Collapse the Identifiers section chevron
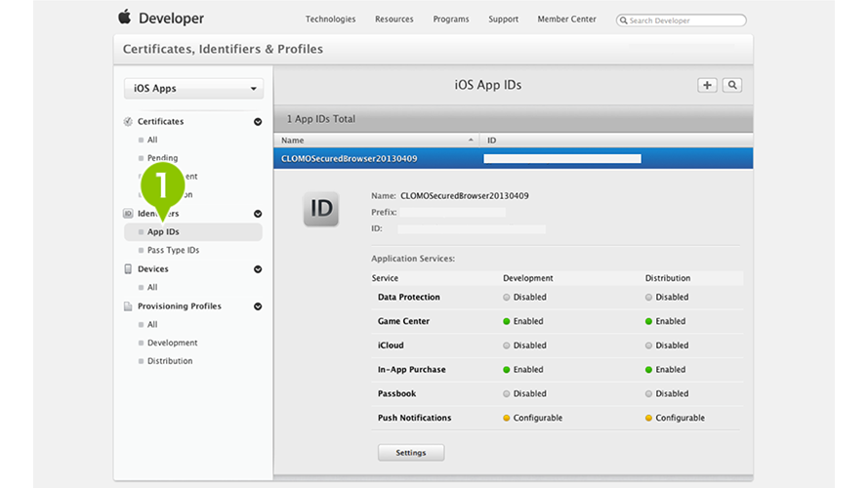 [x=258, y=214]
